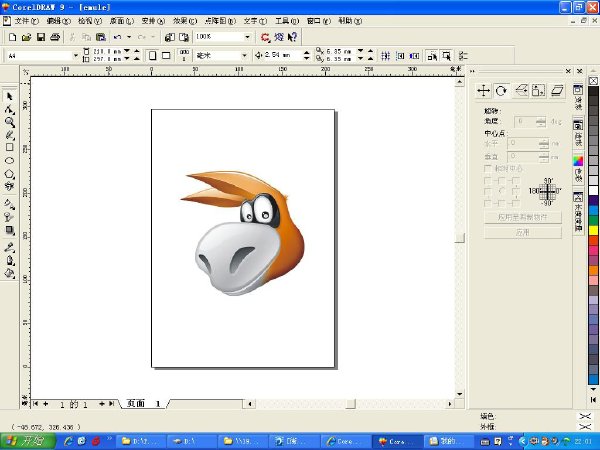Switch to Skew transform tab

coord(557,91)
